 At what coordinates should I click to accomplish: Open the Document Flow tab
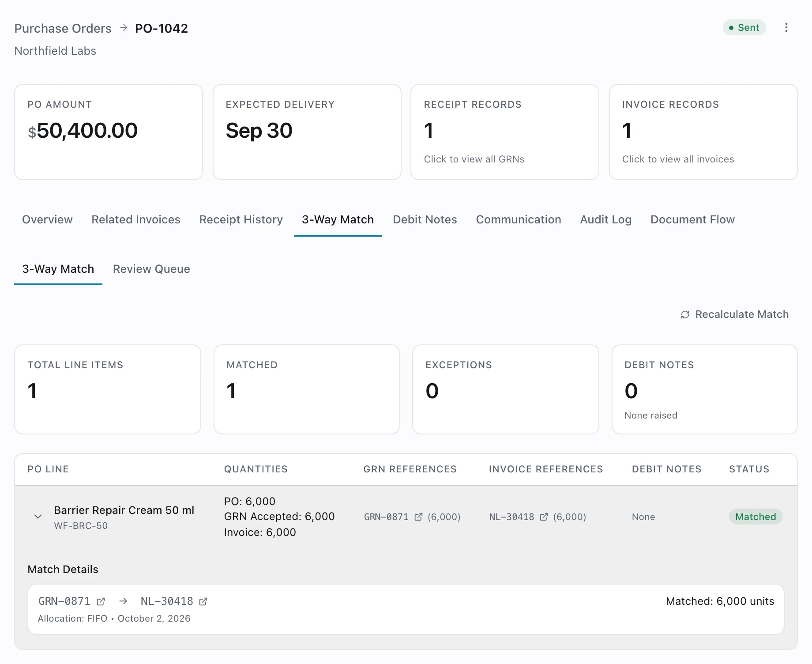point(692,219)
